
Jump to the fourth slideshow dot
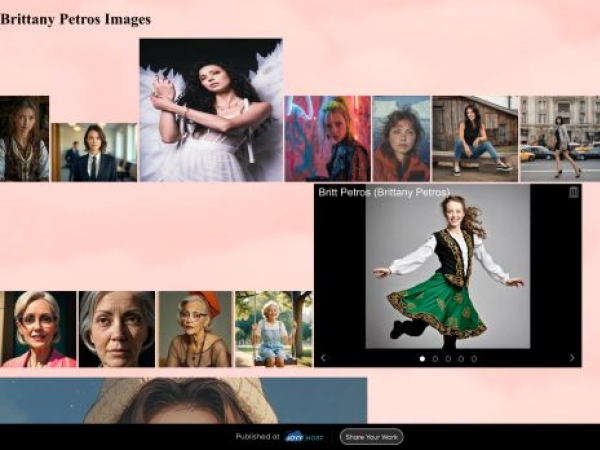pyautogui.click(x=461, y=358)
